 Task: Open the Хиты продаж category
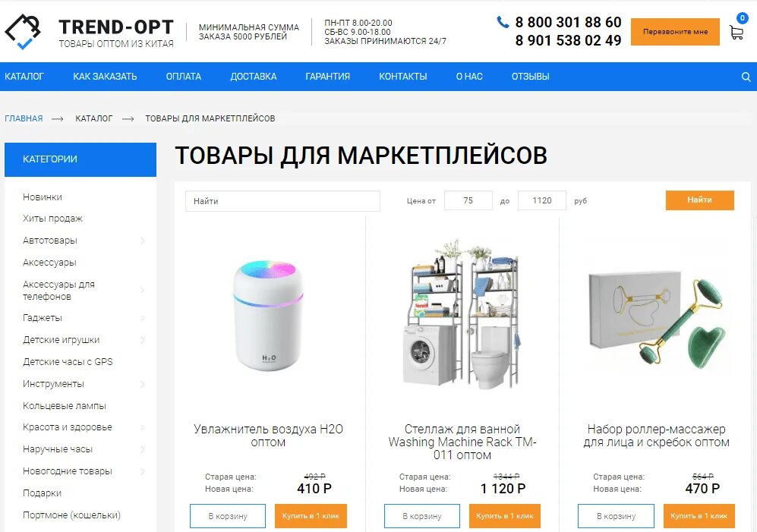pyautogui.click(x=52, y=219)
